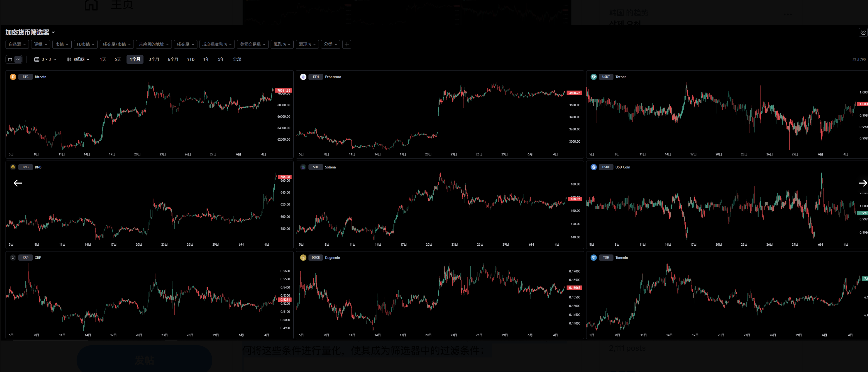Click the Toncoin coin icon
Image resolution: width=868 pixels, height=372 pixels.
click(594, 258)
